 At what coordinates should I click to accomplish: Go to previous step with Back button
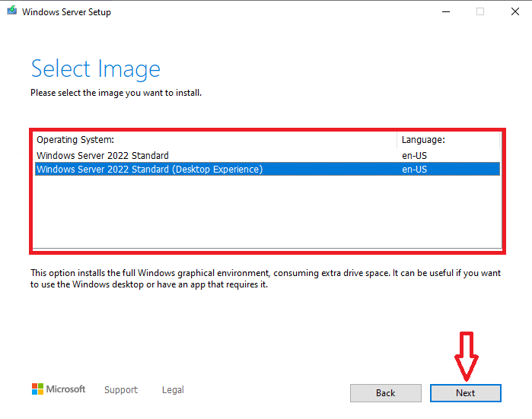point(385,393)
